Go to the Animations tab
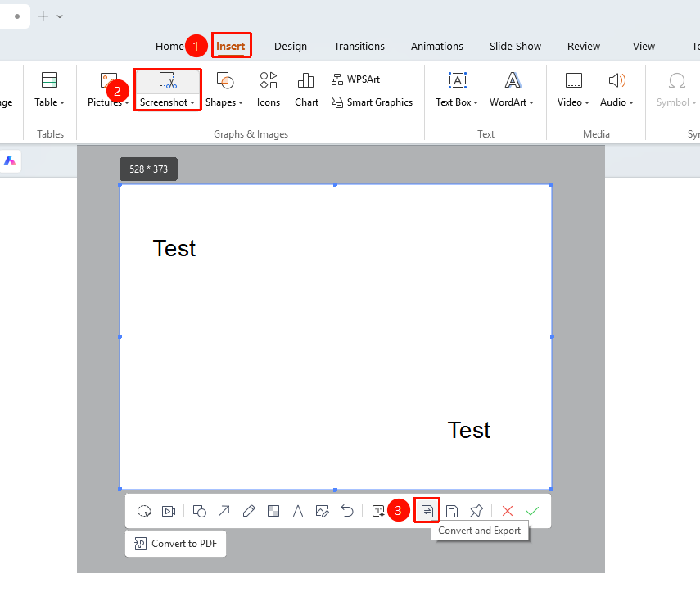 click(437, 47)
